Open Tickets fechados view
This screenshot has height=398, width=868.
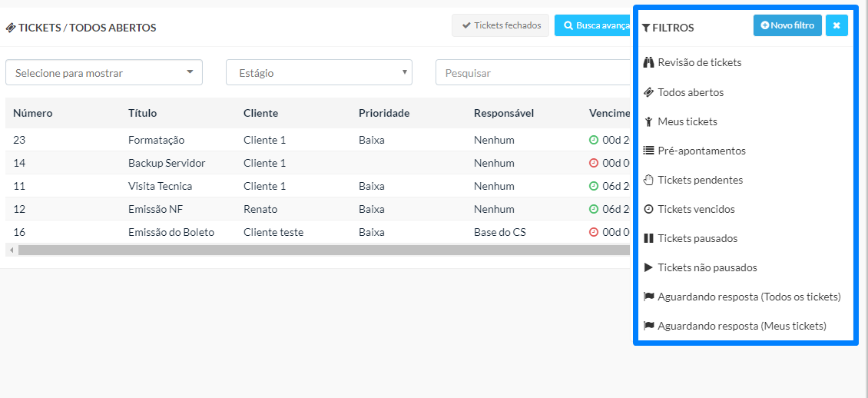point(500,25)
